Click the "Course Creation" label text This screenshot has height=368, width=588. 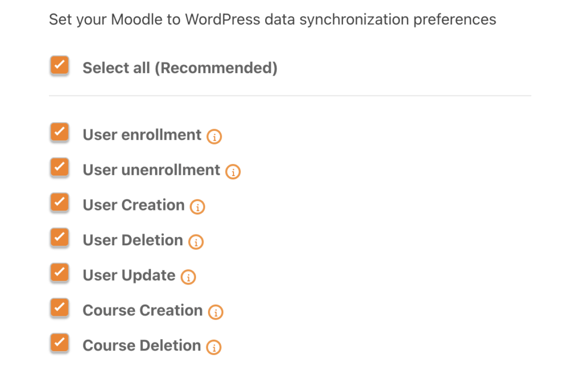[142, 311]
